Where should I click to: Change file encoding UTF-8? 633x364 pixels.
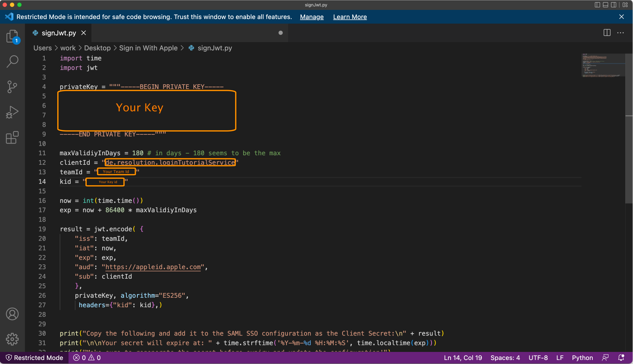point(538,358)
